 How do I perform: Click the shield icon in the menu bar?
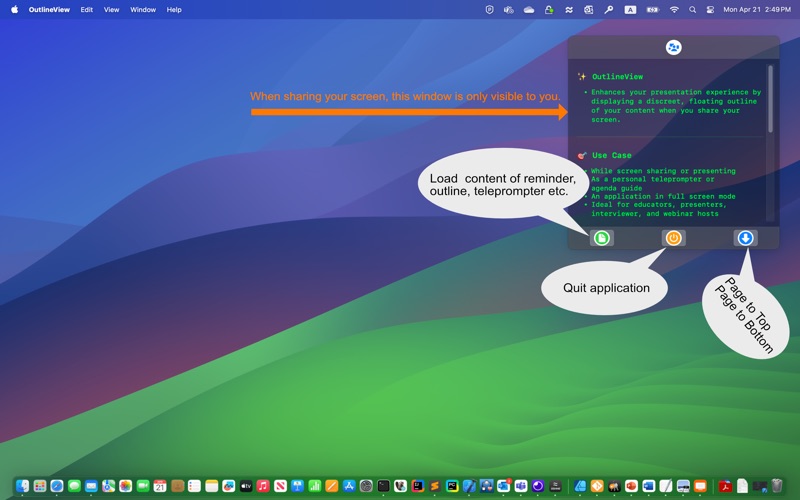click(489, 9)
